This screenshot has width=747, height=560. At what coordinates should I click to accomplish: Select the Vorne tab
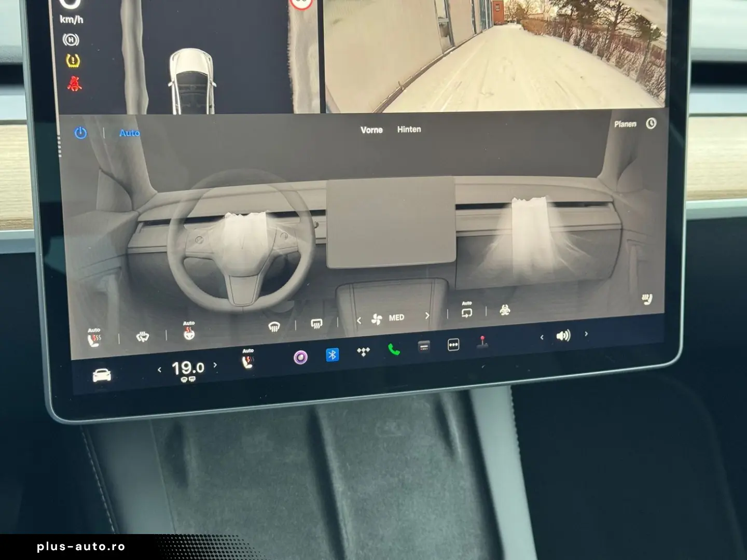coord(371,130)
